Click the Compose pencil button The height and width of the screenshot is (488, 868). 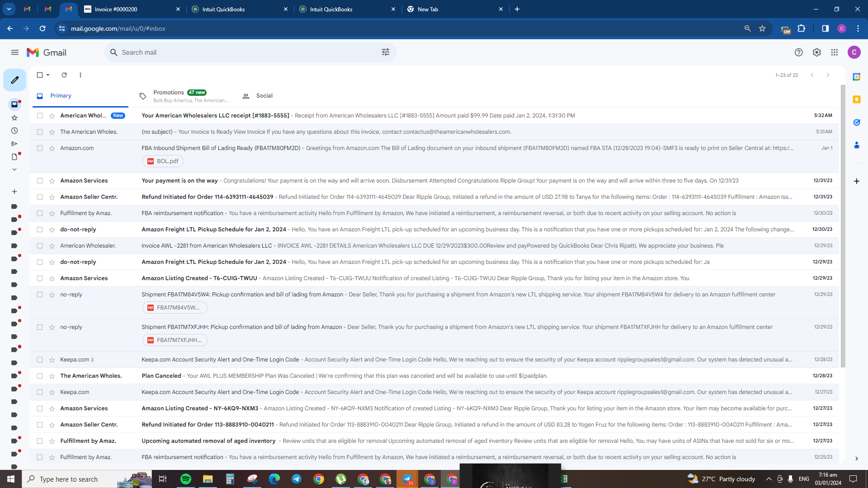coord(15,80)
